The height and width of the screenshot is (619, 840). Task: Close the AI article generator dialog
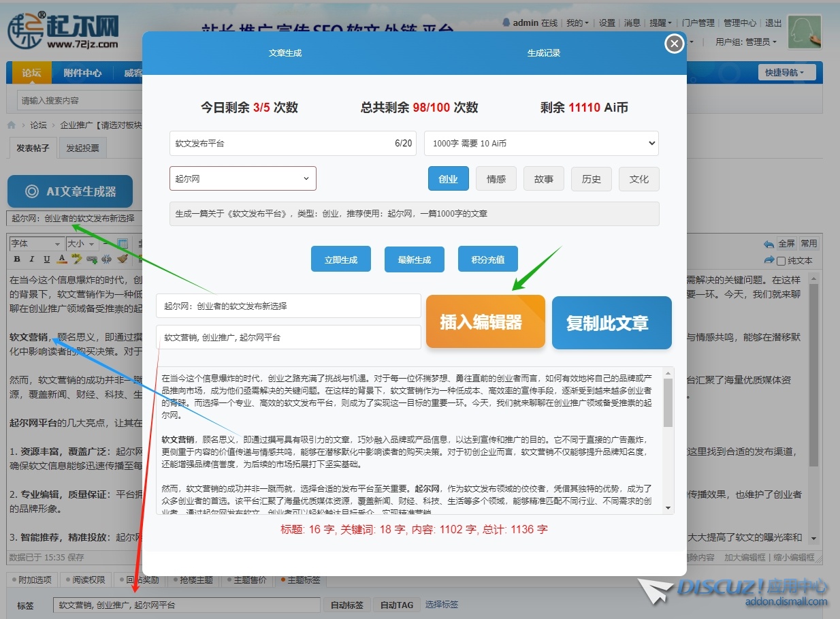674,44
